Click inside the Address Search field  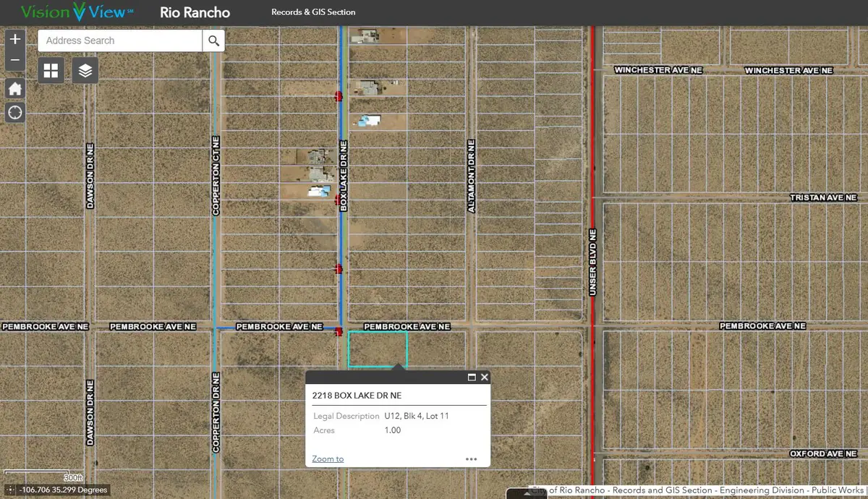coord(119,40)
